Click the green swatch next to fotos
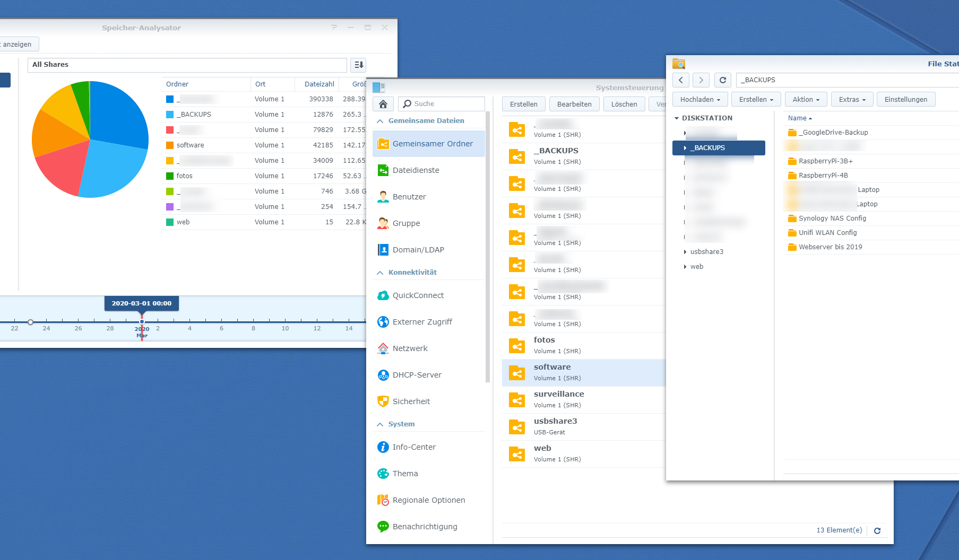Image resolution: width=959 pixels, height=560 pixels. 170,176
